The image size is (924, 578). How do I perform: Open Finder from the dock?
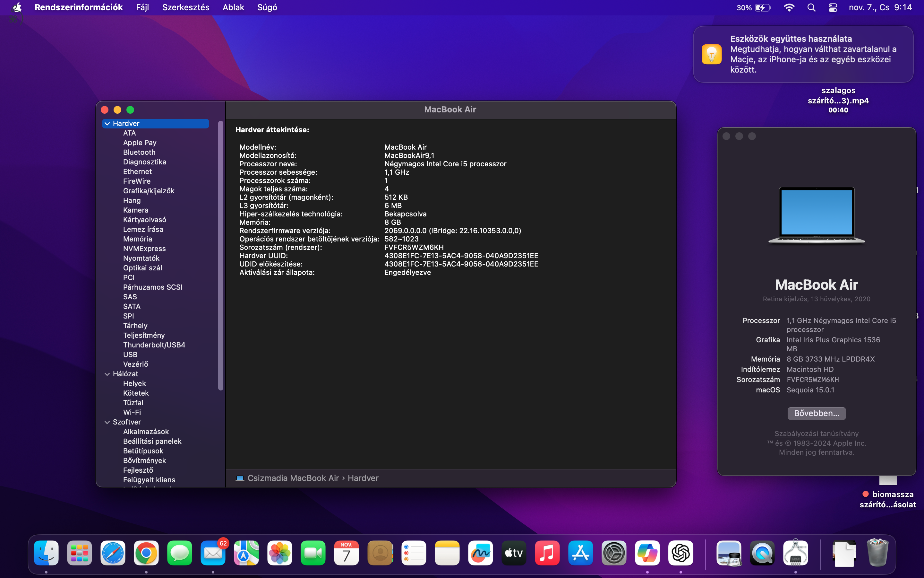click(46, 553)
